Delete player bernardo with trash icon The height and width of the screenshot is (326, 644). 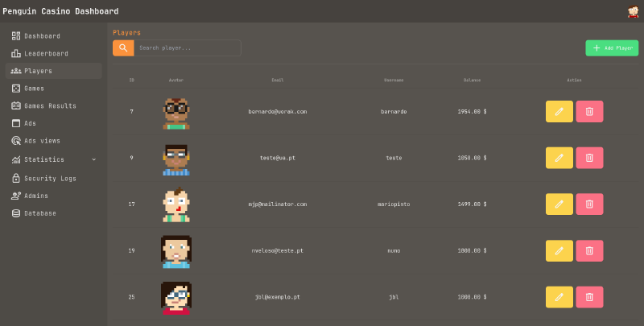tap(589, 112)
